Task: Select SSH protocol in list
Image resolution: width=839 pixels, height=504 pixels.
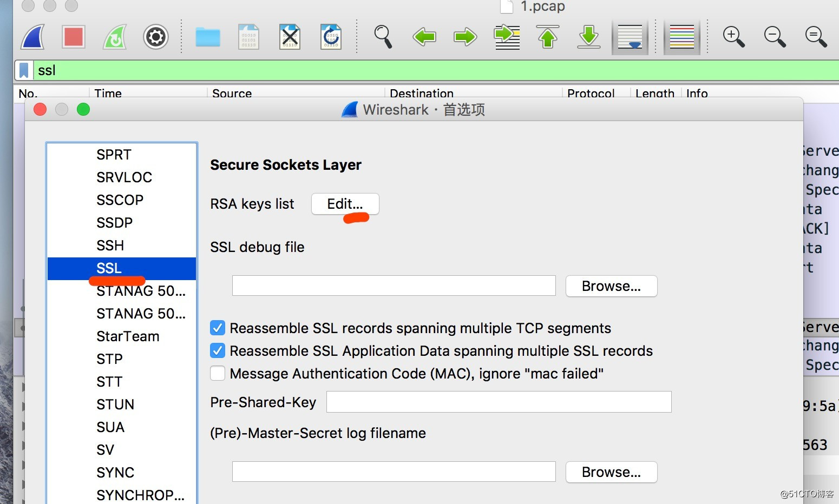Action: pyautogui.click(x=122, y=246)
